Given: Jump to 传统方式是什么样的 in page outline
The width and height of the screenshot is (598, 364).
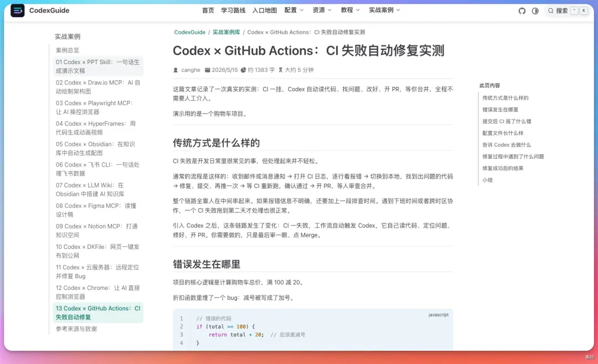Looking at the screenshot, I should point(506,98).
